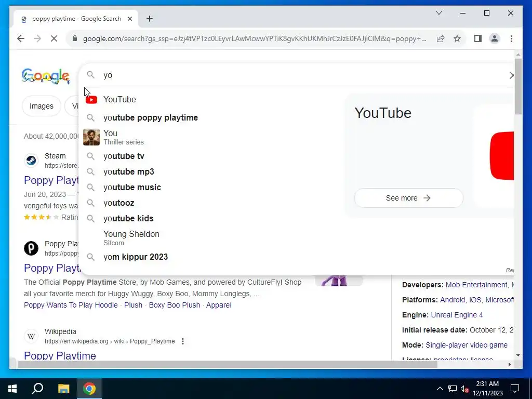Click the muted volume icon in the tray
Image resolution: width=532 pixels, height=399 pixels.
[465, 389]
